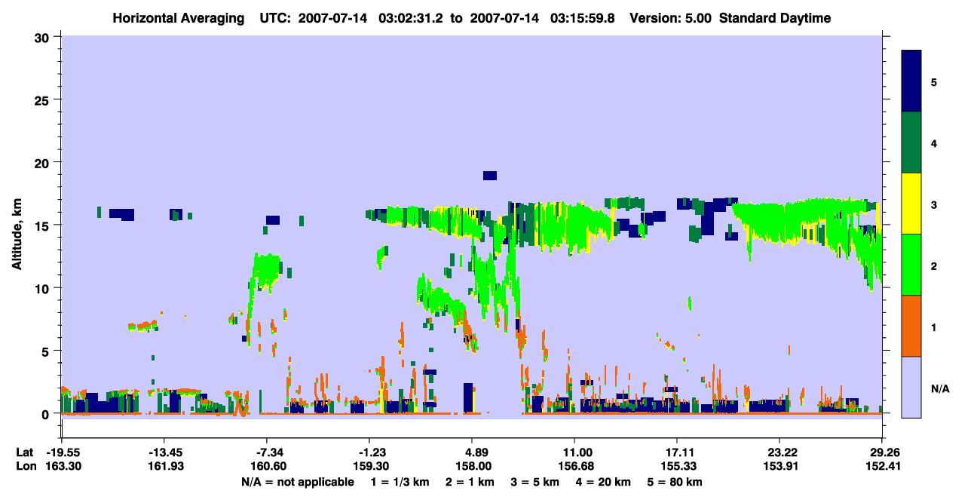The height and width of the screenshot is (503, 980).
Task: Click longitude value 155.33
Action: click(677, 466)
